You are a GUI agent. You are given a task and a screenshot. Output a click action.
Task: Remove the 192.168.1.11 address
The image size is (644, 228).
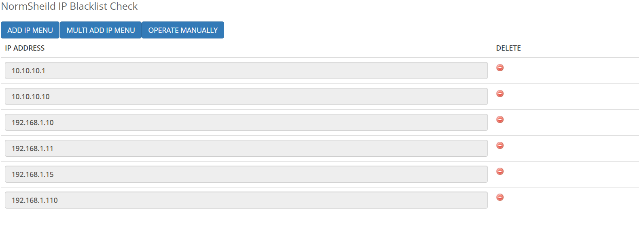[x=500, y=145]
